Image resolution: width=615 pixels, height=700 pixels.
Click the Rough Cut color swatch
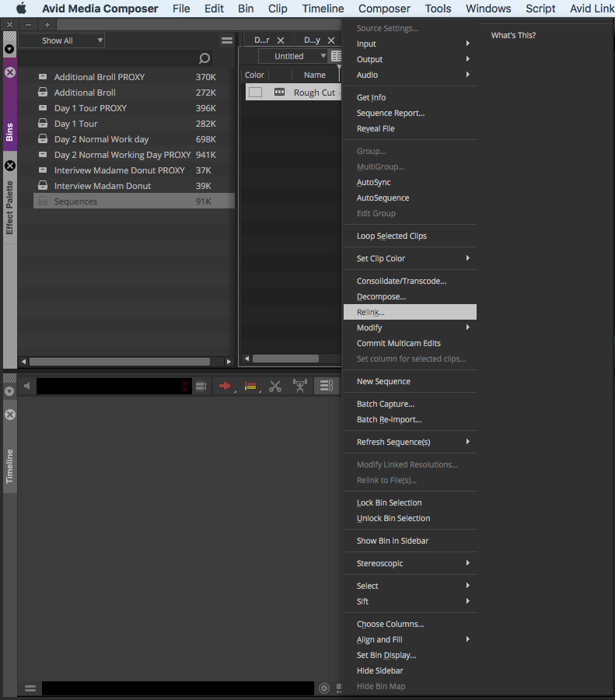click(x=255, y=92)
